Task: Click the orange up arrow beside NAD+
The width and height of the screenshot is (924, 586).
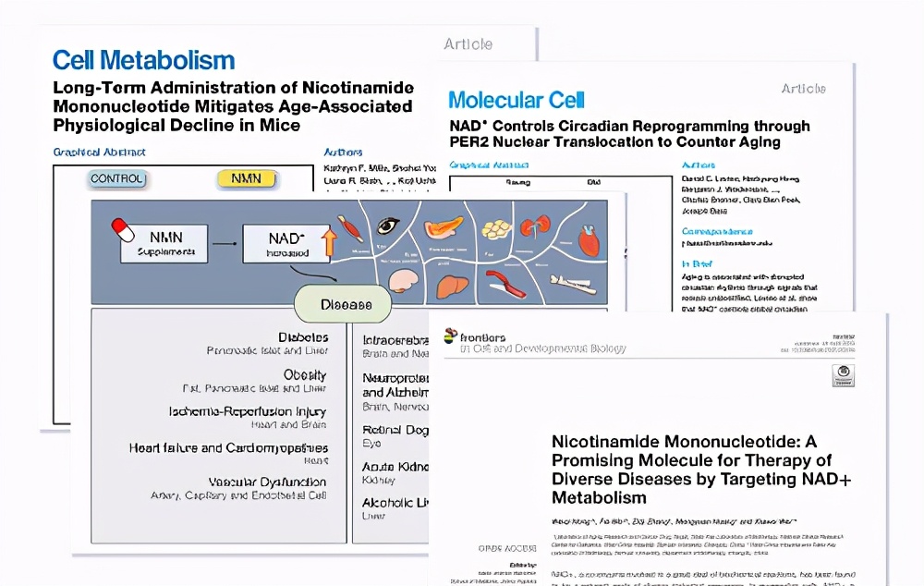Action: (x=330, y=242)
